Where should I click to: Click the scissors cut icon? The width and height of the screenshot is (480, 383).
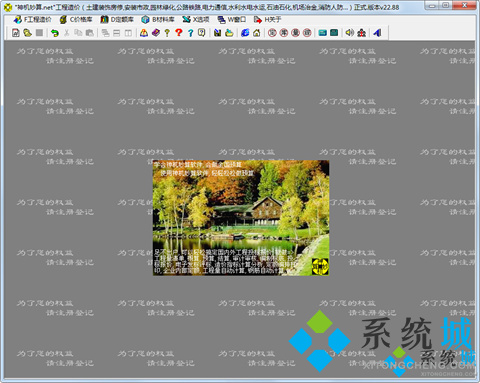67,33
